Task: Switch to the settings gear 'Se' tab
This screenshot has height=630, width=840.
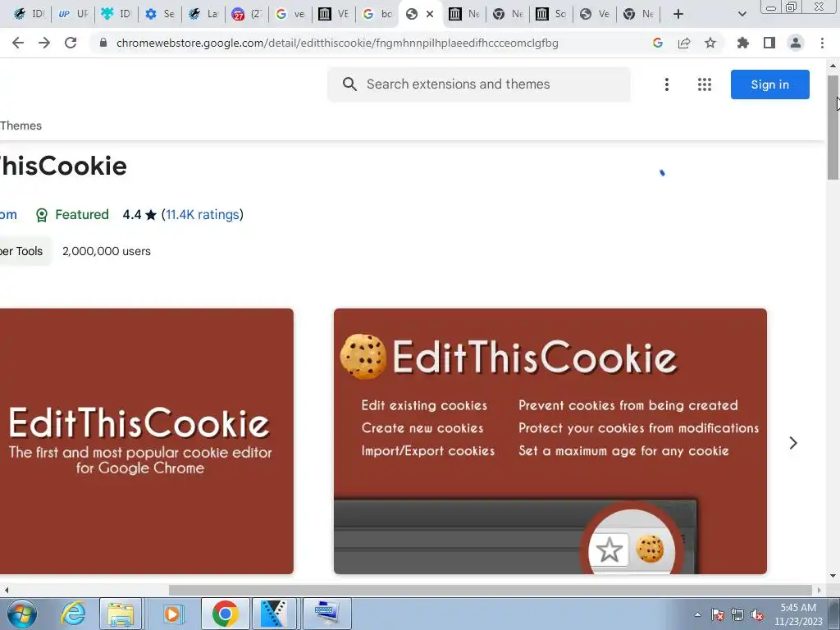Action: (x=160, y=14)
